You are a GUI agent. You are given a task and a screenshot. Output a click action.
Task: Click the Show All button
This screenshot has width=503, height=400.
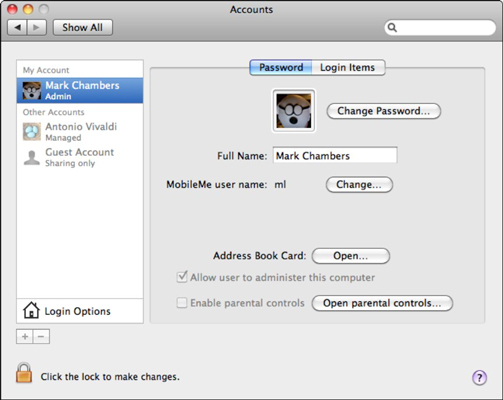click(83, 27)
